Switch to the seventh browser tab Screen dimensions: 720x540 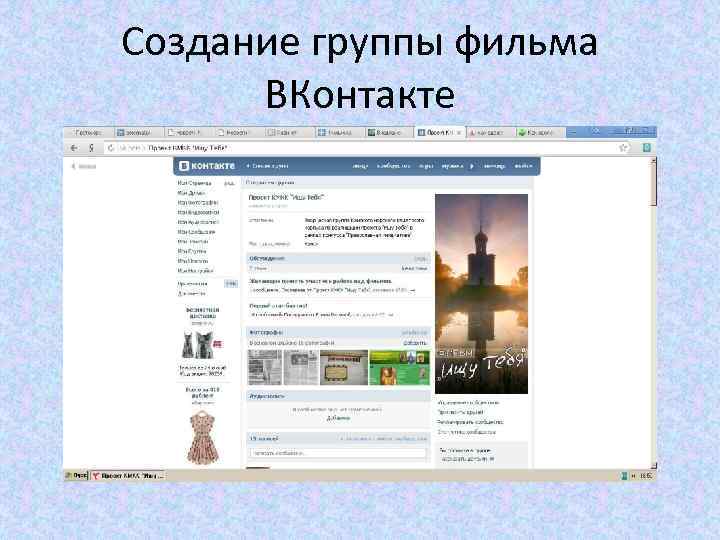point(388,132)
